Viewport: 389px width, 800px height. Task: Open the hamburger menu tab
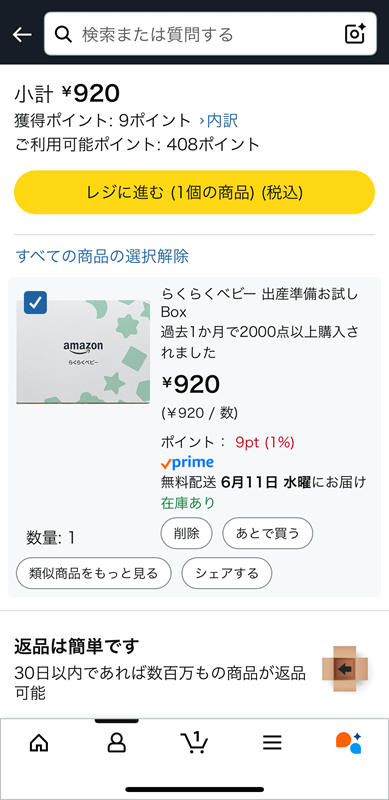point(272,743)
